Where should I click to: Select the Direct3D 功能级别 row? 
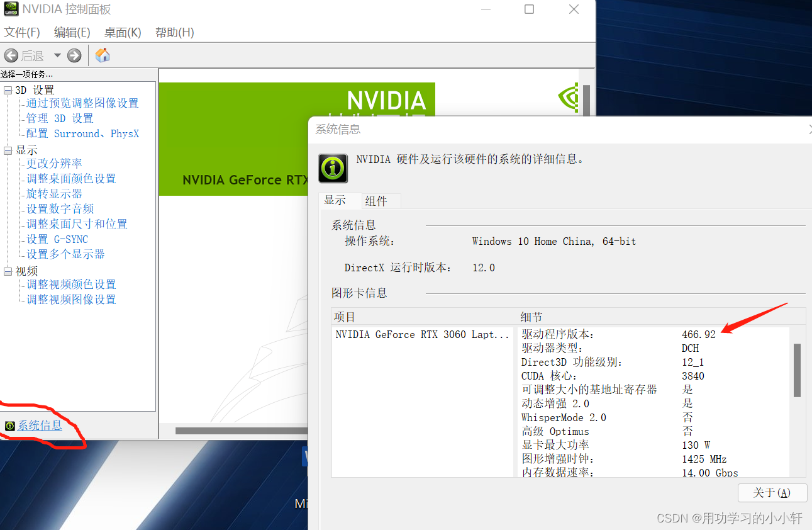pos(653,362)
